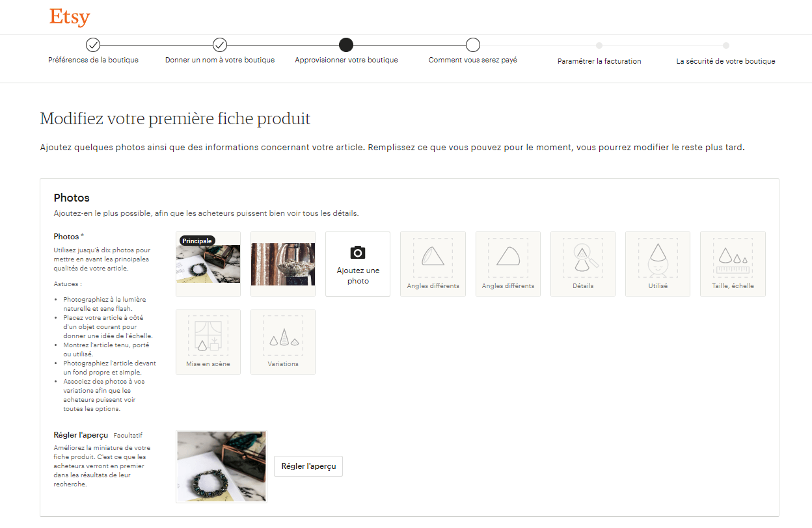
Task: Select the 'Mise en scène' photo placeholder
Action: (x=208, y=341)
